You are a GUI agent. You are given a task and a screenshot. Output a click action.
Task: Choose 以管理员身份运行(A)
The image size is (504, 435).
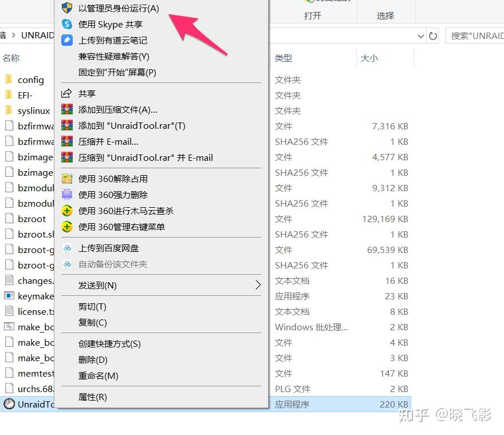pos(119,9)
